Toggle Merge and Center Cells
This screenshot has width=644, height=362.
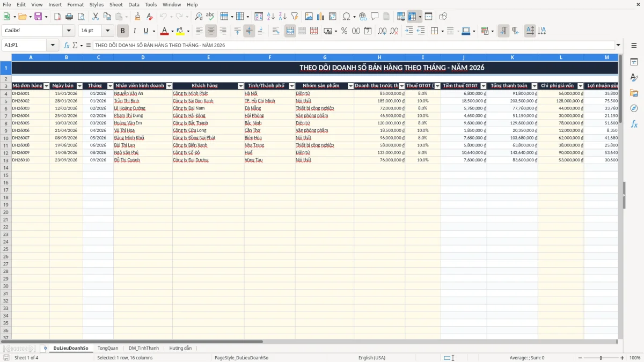click(x=290, y=31)
